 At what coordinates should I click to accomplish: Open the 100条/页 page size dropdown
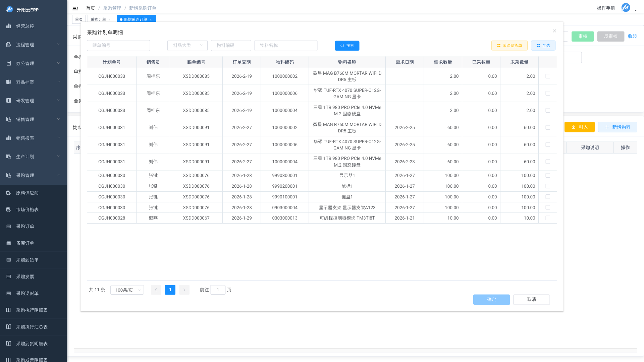click(127, 290)
